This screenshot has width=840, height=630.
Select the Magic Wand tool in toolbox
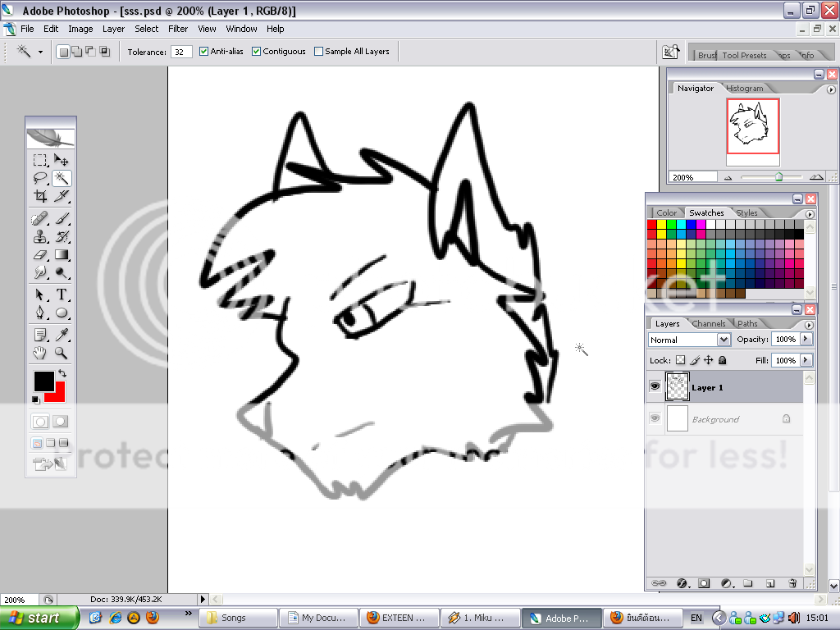(61, 178)
